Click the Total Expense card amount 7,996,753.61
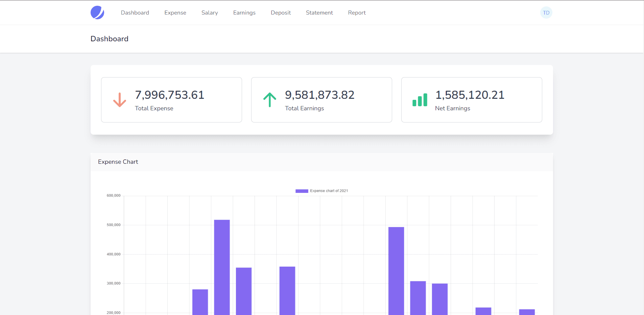This screenshot has height=315, width=644. (x=169, y=95)
